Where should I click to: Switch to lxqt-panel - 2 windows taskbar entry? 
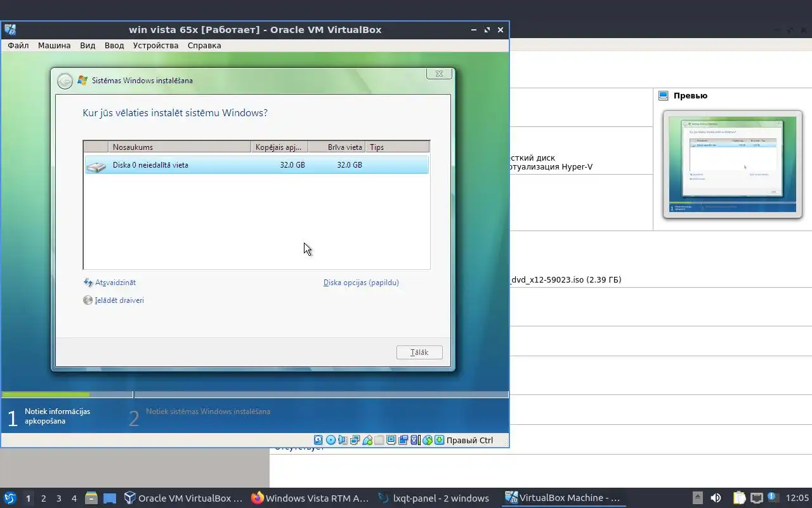click(434, 498)
